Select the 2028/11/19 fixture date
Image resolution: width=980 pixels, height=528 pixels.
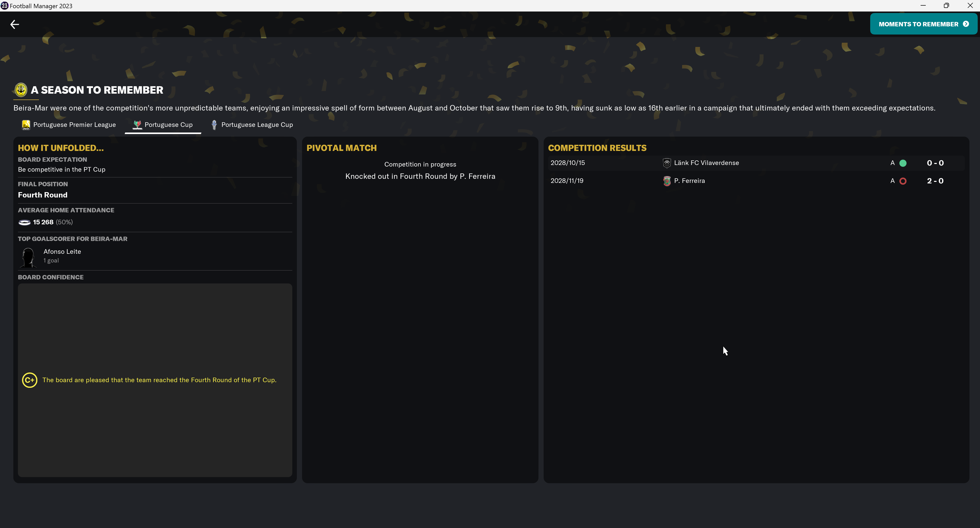(567, 181)
